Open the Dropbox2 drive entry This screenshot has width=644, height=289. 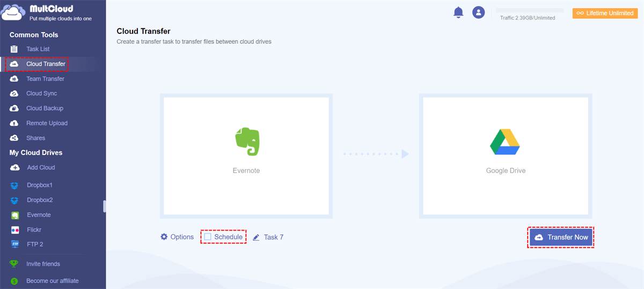(x=39, y=200)
